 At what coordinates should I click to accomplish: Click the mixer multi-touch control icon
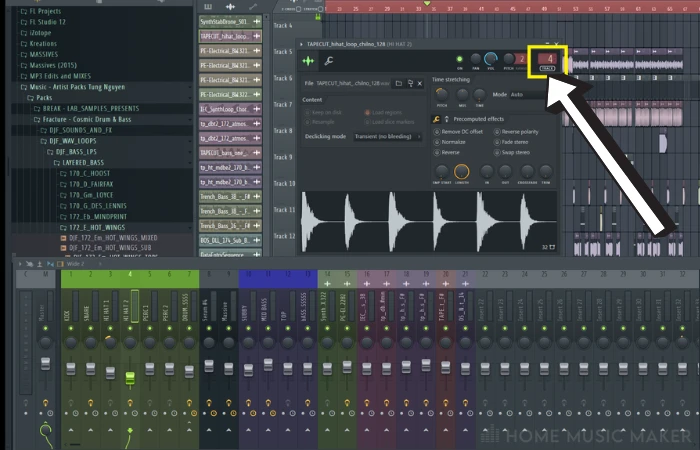[x=29, y=264]
